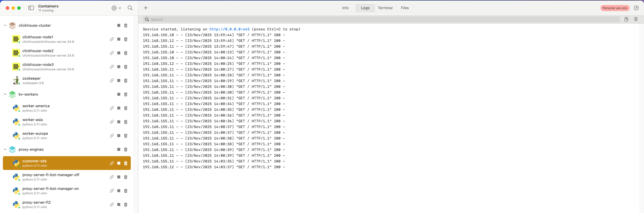Open search in the container list

point(130,8)
